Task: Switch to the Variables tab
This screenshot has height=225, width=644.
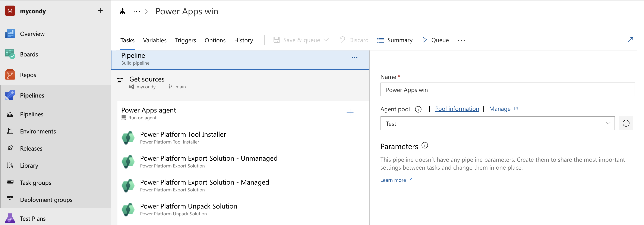Action: (x=155, y=40)
